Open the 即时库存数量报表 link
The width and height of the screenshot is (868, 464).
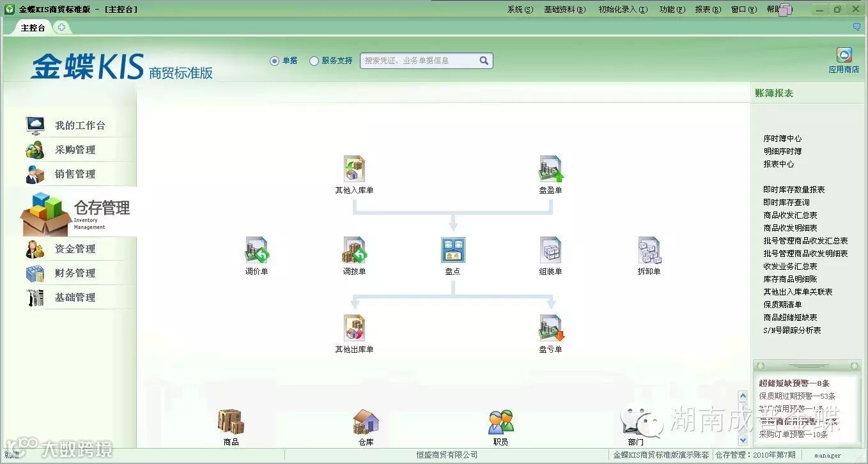pyautogui.click(x=794, y=190)
